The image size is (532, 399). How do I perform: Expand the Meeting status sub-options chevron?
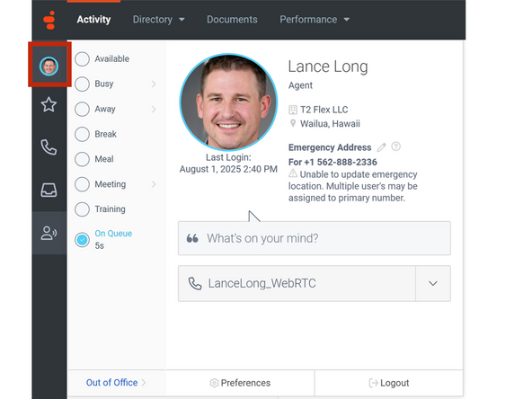[154, 184]
